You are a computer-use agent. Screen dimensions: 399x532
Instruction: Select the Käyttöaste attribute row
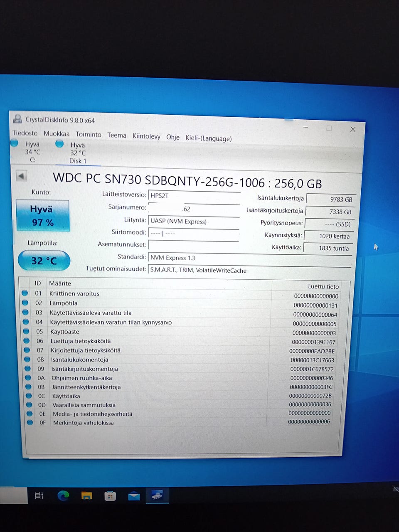click(x=186, y=332)
